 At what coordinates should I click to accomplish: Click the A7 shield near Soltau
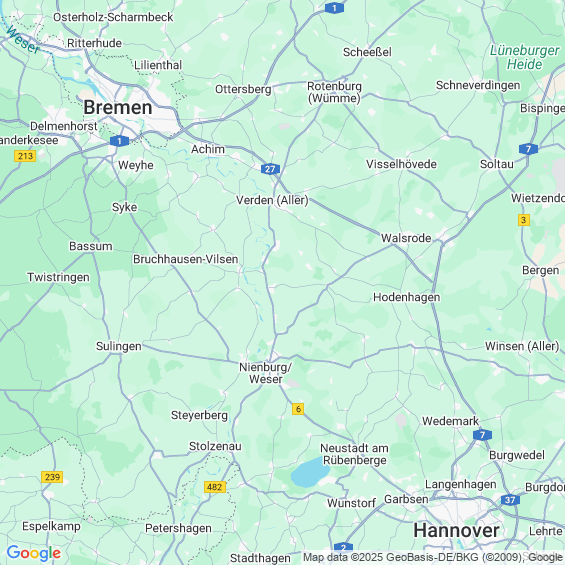point(528,149)
